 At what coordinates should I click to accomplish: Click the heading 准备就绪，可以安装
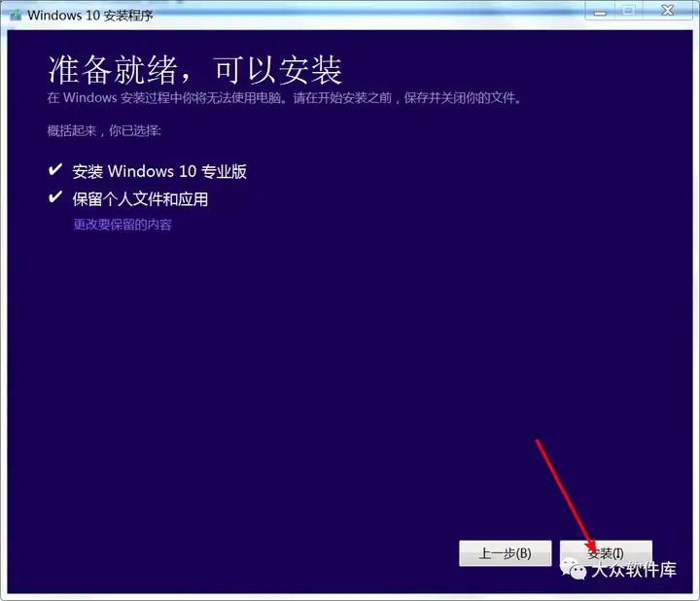click(x=195, y=70)
